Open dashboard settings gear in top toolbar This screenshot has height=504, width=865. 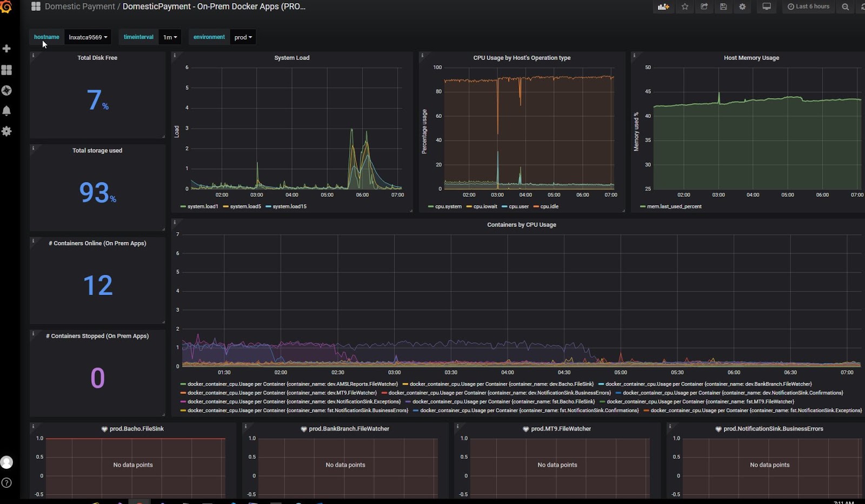point(742,7)
